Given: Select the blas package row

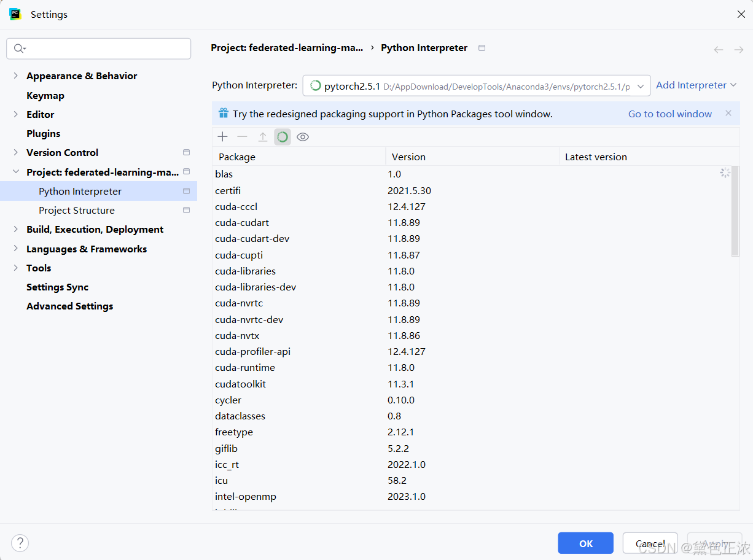Looking at the screenshot, I should pos(472,174).
